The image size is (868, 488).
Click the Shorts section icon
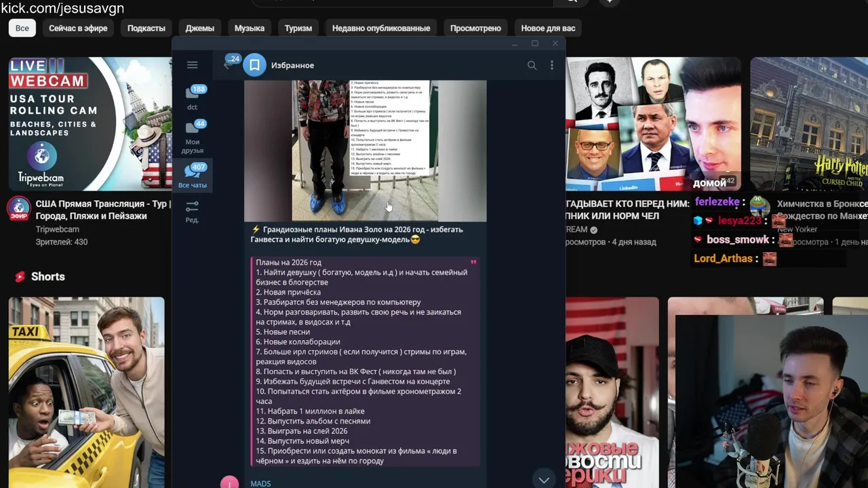[x=20, y=277]
